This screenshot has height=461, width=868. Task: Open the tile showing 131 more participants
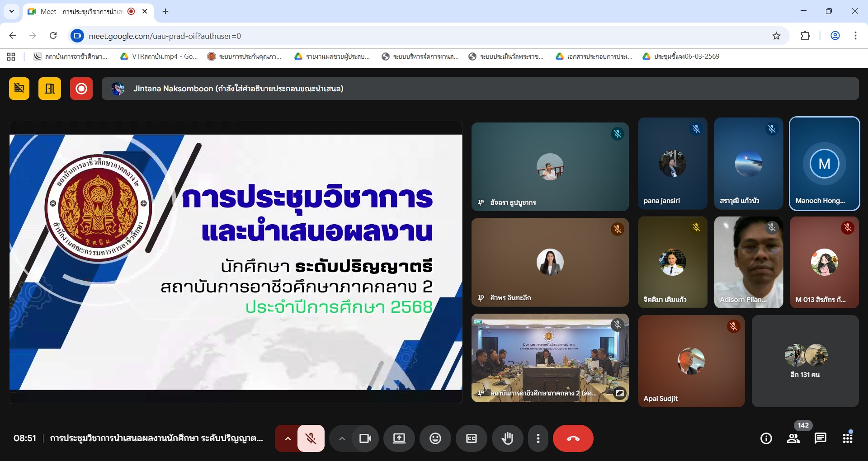coord(805,361)
